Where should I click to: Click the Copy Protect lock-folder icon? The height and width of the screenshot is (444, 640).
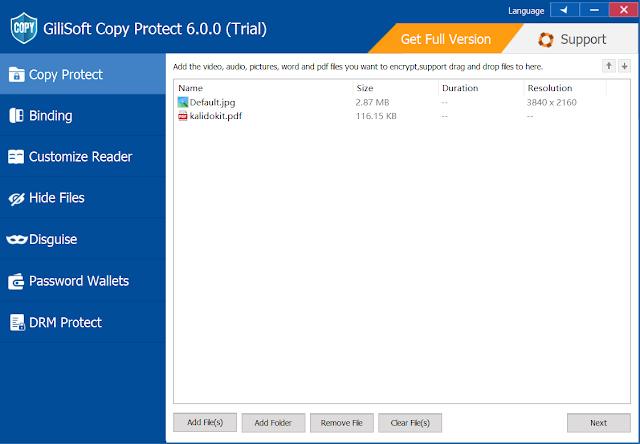pyautogui.click(x=16, y=75)
